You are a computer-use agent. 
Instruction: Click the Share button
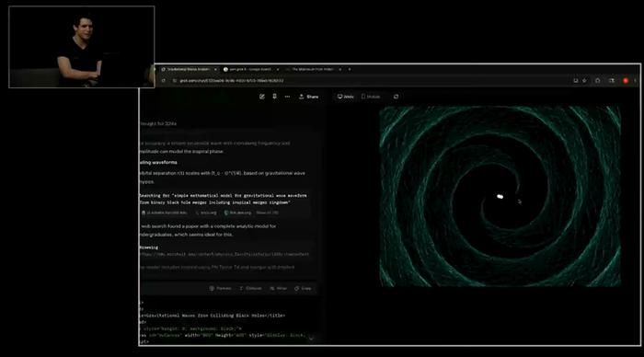point(308,97)
